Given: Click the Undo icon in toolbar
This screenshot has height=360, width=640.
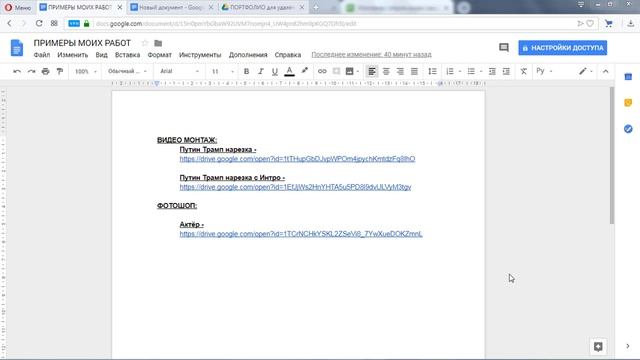Looking at the screenshot, I should point(17,71).
